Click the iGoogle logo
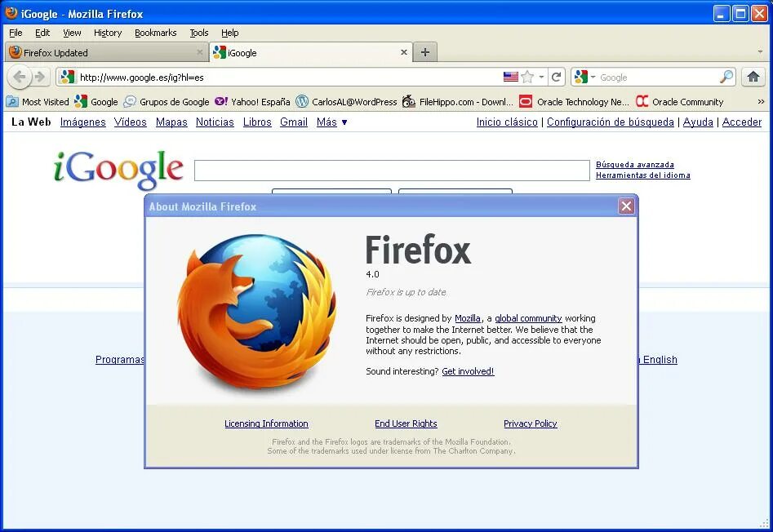The height and width of the screenshot is (532, 773). [119, 170]
